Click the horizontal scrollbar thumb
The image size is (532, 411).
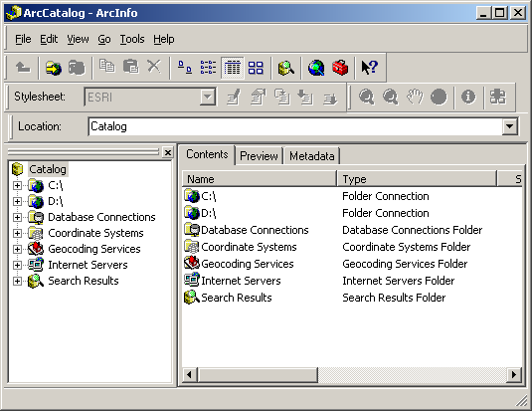[258, 374]
